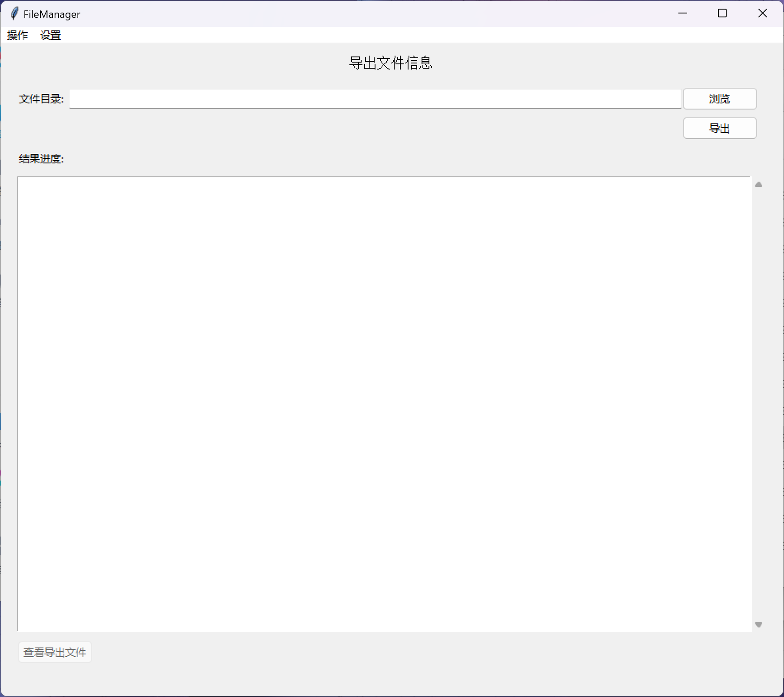
Task: Open the 设置 menu
Action: (x=50, y=35)
